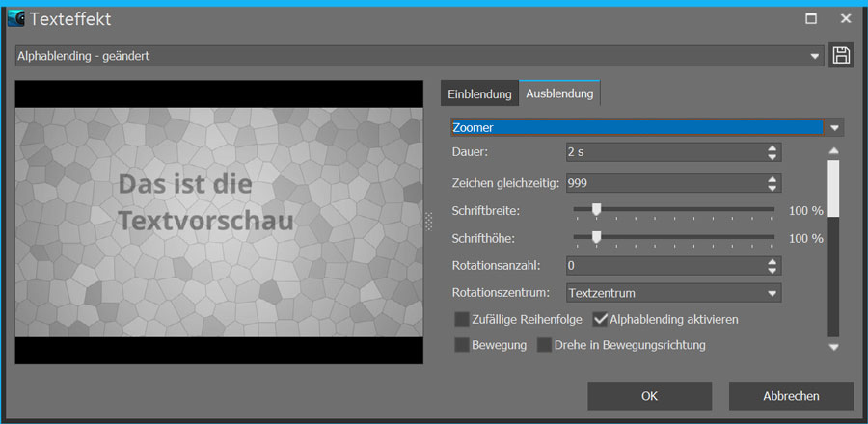This screenshot has height=424, width=868.
Task: Decrease Rotationsanzahl with down arrow
Action: pyautogui.click(x=772, y=271)
